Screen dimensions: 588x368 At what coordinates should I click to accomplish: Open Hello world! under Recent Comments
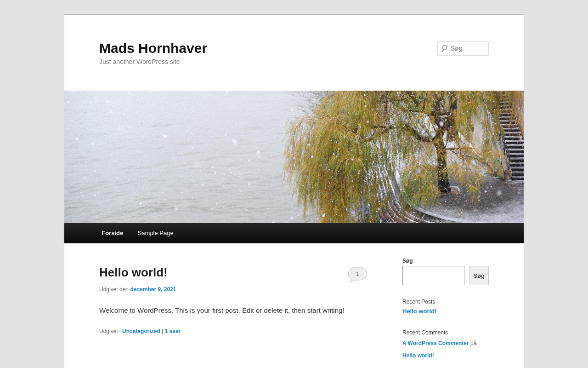(x=418, y=356)
